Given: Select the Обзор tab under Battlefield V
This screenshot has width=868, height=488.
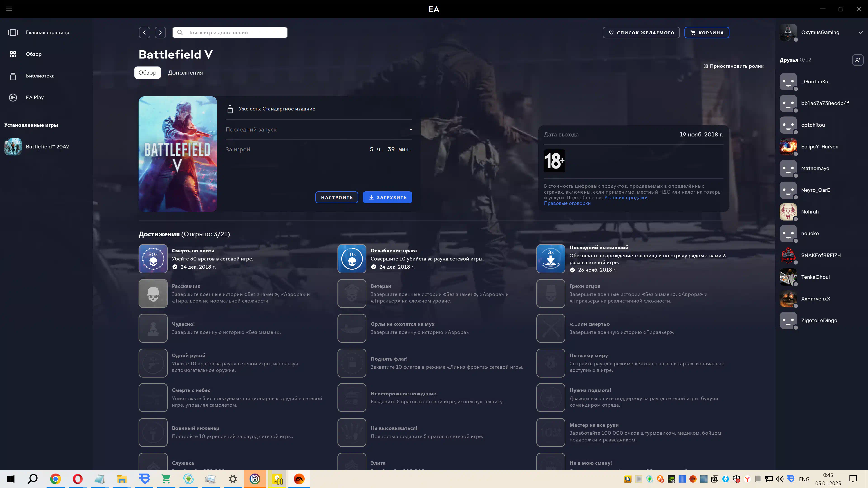Looking at the screenshot, I should pos(148,73).
